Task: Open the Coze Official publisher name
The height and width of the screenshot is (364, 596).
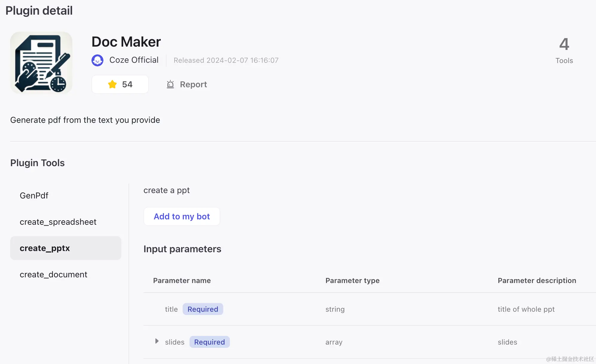Action: [x=134, y=60]
